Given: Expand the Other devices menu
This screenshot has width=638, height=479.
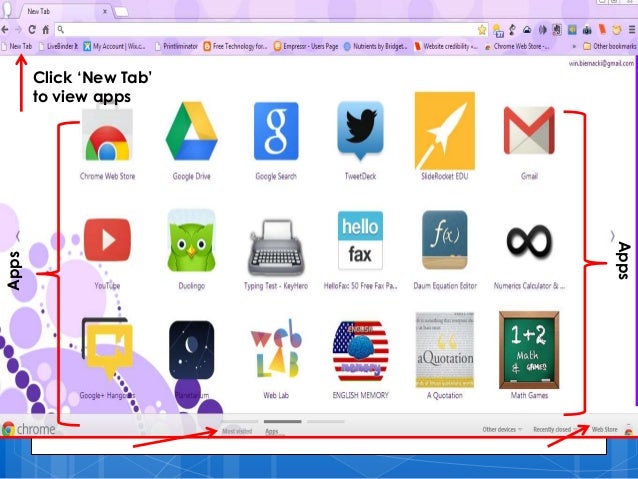Looking at the screenshot, I should coord(502,429).
